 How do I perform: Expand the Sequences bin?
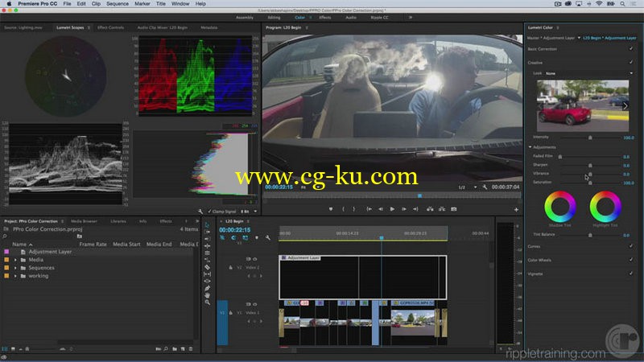click(x=15, y=268)
